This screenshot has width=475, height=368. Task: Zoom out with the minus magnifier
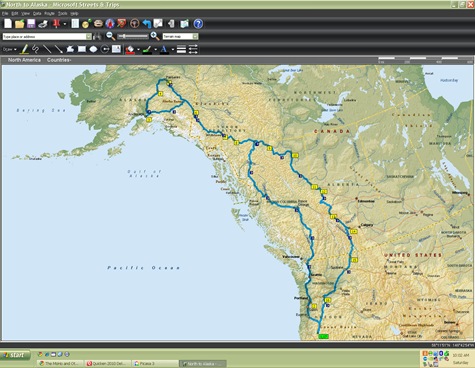pyautogui.click(x=110, y=36)
